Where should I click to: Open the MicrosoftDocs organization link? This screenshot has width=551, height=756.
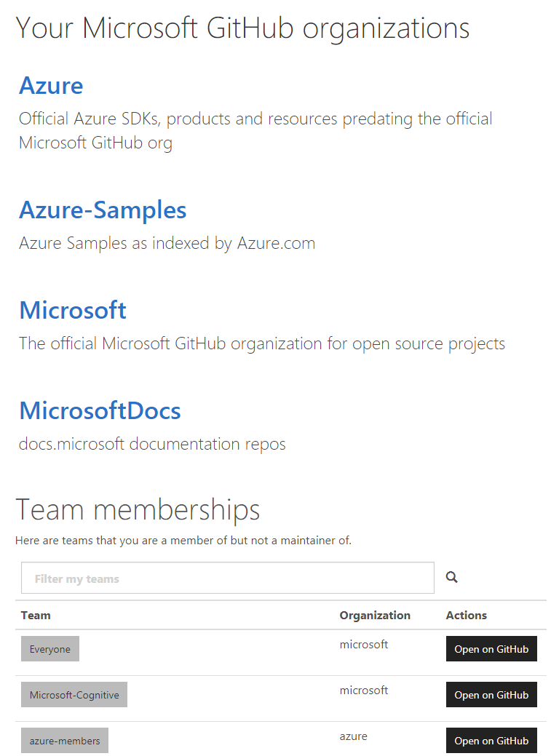pos(100,410)
